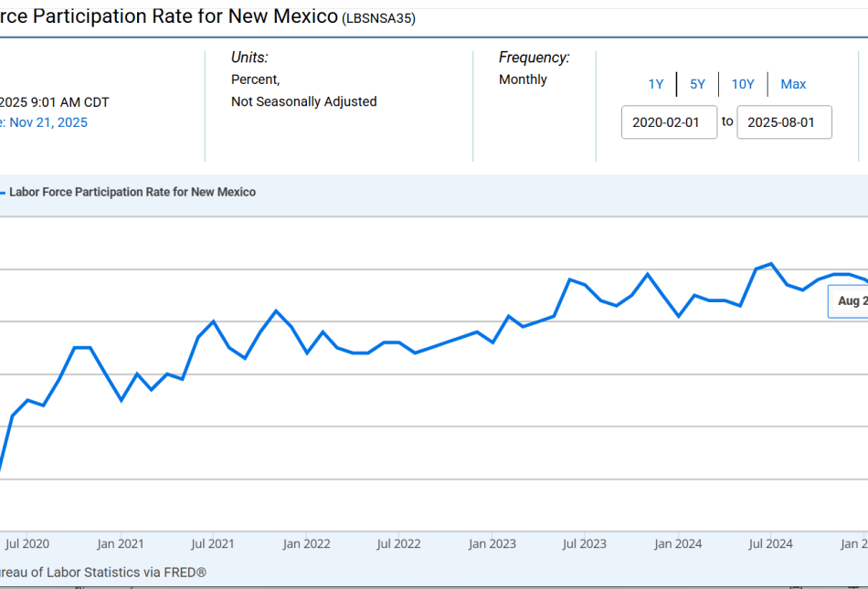Click the Jul 2020 x-axis label

pyautogui.click(x=26, y=544)
